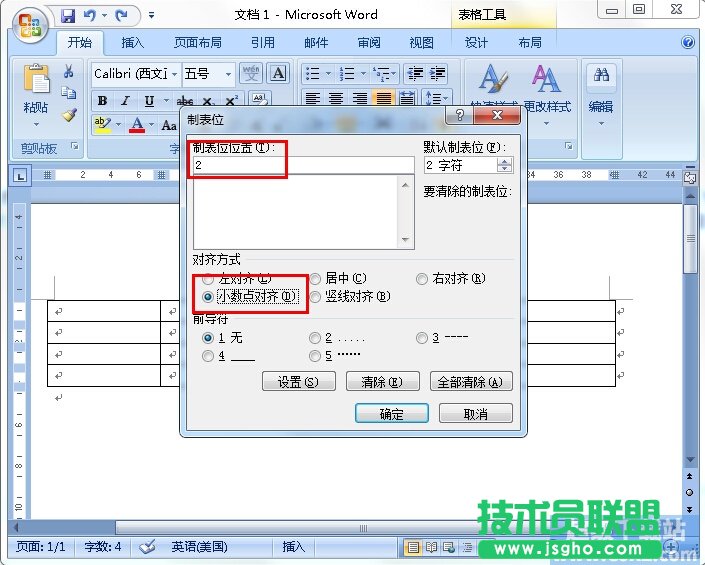The width and height of the screenshot is (705, 565).
Task: Click the tab stop position input field
Action: pyautogui.click(x=302, y=166)
